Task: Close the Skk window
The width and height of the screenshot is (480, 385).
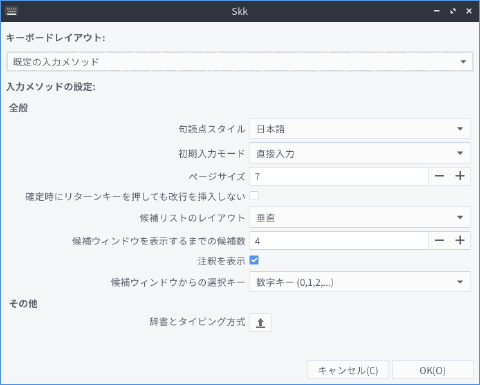Action: click(x=469, y=11)
